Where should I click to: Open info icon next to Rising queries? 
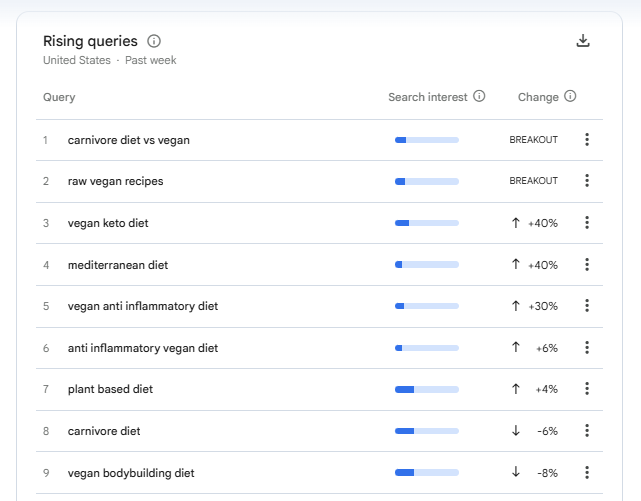(154, 41)
